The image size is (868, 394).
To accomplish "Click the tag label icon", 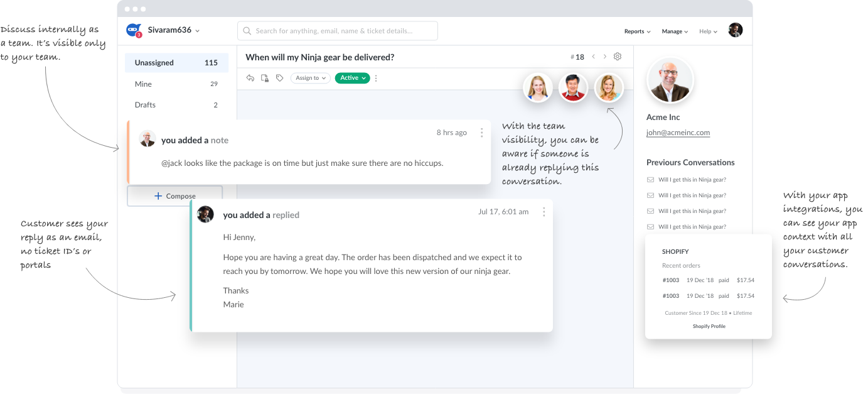I will (x=280, y=78).
